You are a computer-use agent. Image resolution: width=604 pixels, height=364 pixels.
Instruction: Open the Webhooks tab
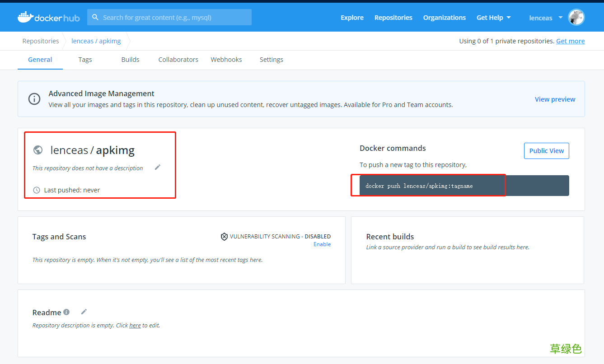click(226, 60)
